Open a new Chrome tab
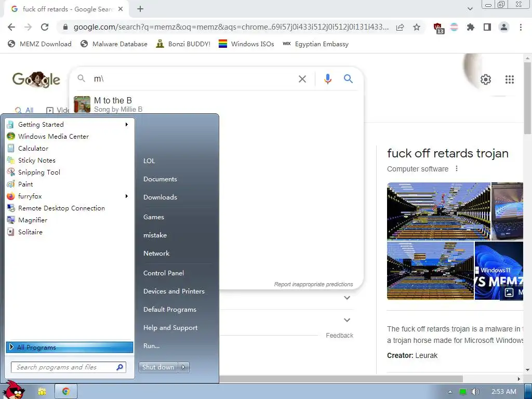 140,9
